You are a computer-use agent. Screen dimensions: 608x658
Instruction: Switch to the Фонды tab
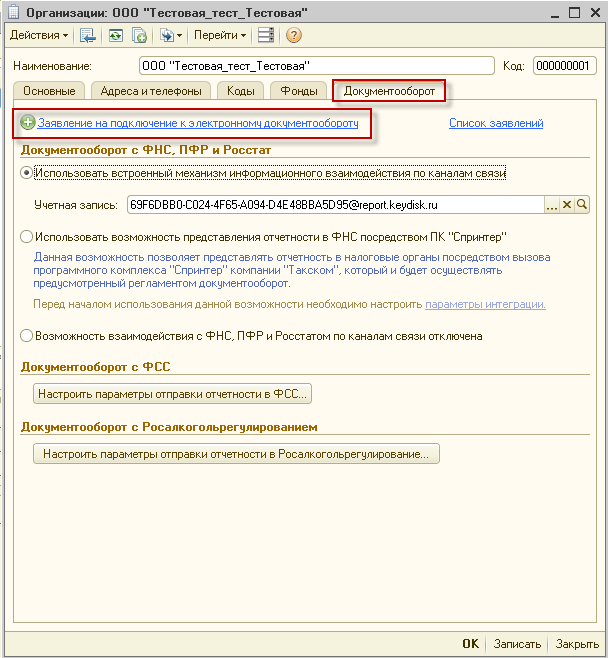[x=298, y=91]
